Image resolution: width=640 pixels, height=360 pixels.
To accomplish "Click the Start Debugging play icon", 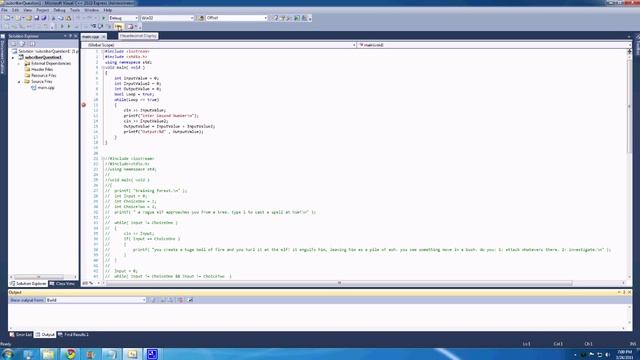I will 103,18.
